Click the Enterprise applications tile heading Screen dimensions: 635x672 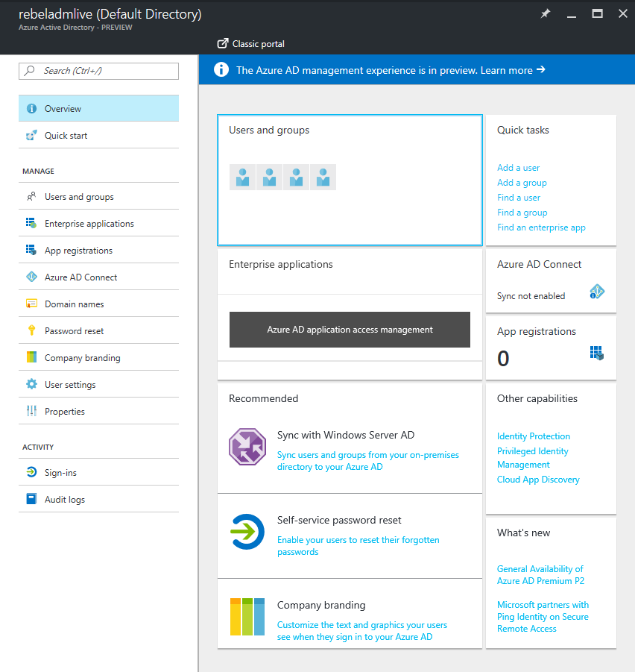[x=280, y=265]
